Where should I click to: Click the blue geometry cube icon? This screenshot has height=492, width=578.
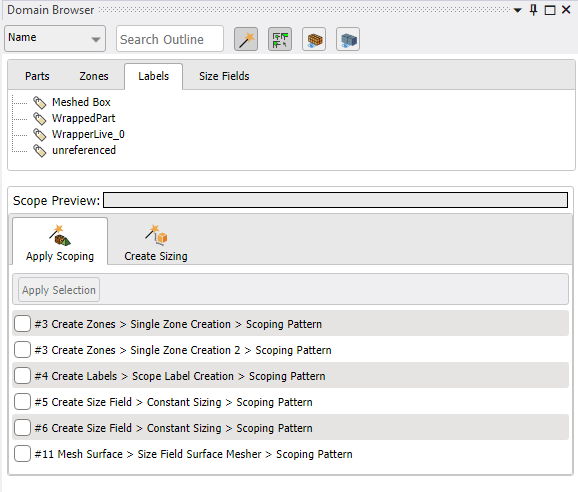[348, 39]
